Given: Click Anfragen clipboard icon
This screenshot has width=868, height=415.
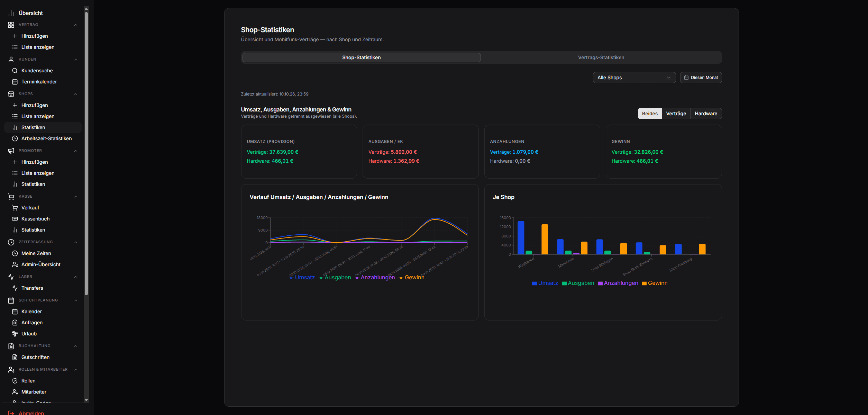Looking at the screenshot, I should point(15,323).
